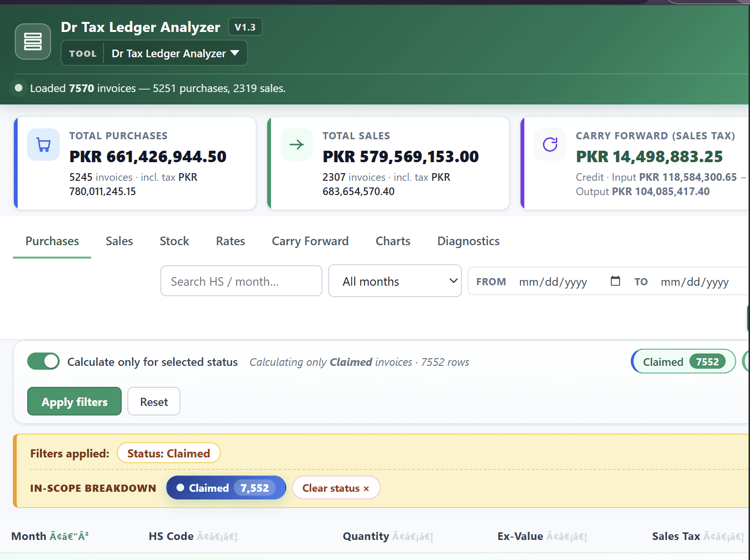This screenshot has height=560, width=750.
Task: Toggle Calculate only for selected status switch
Action: (x=43, y=362)
